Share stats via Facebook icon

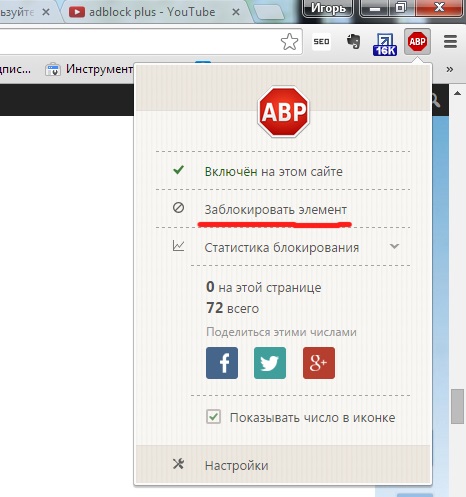[222, 363]
